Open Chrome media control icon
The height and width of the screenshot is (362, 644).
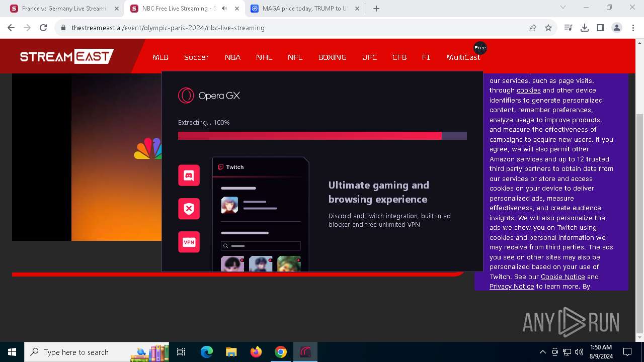click(569, 28)
